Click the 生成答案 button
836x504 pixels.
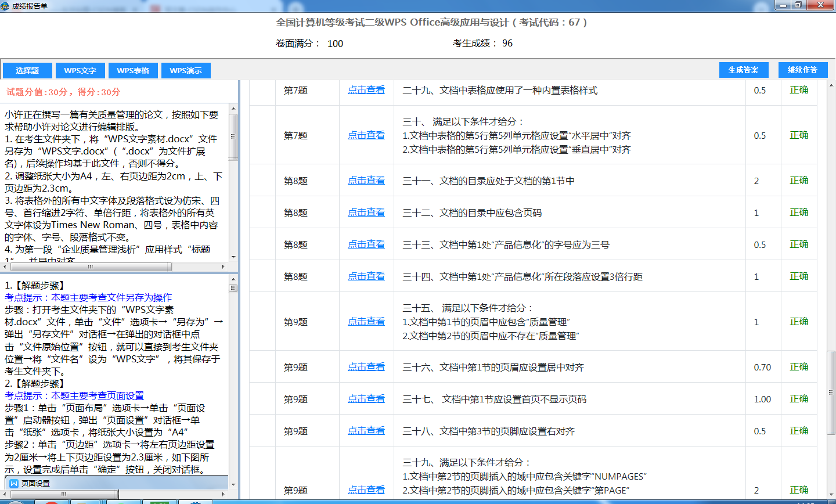(x=744, y=70)
